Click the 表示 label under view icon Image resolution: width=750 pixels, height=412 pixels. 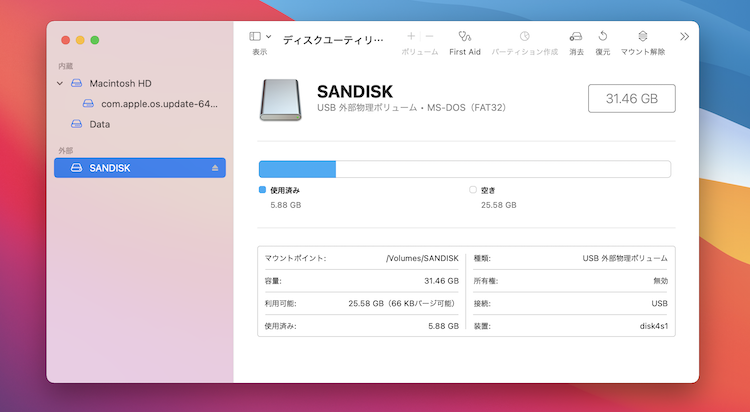point(260,52)
